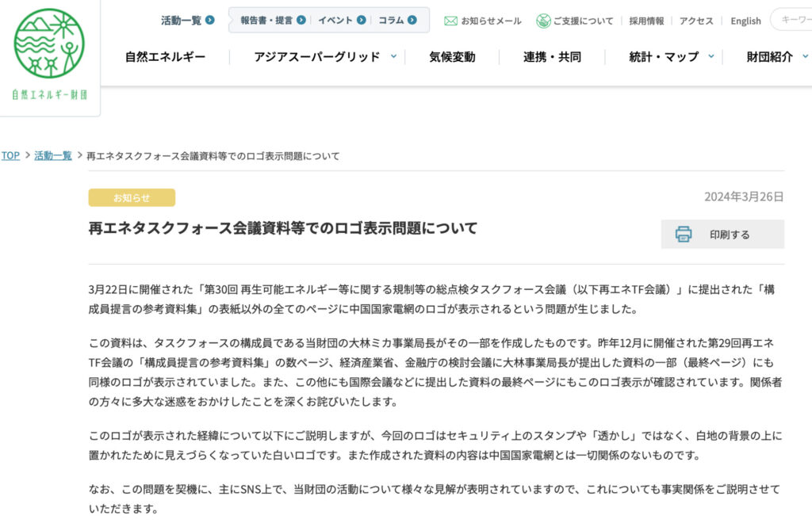This screenshot has height=523, width=812.
Task: Switch site language to English
Action: tap(745, 21)
